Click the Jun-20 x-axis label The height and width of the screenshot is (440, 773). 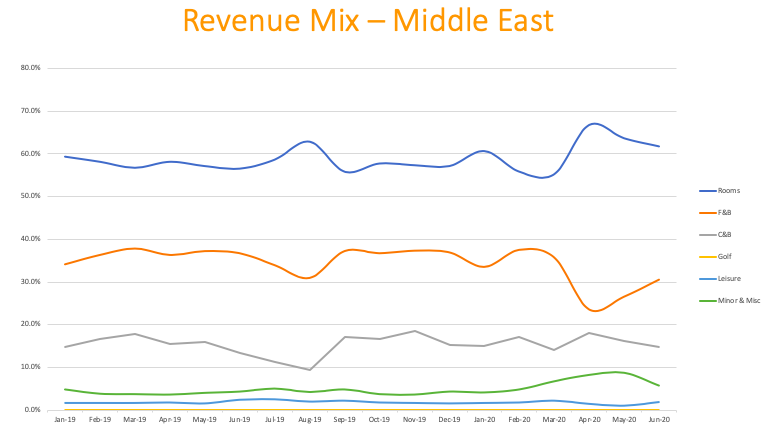tap(659, 420)
